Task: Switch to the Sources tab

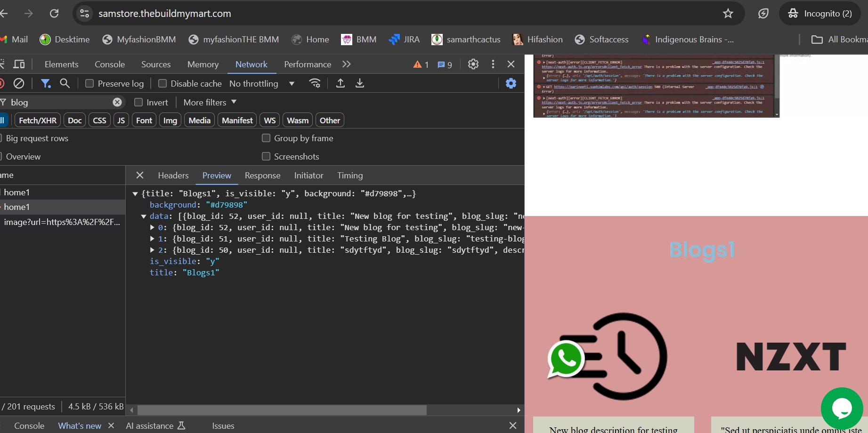Action: coord(156,64)
